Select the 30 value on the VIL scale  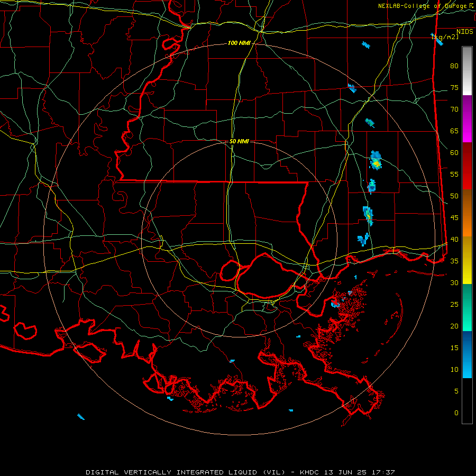pyautogui.click(x=454, y=283)
